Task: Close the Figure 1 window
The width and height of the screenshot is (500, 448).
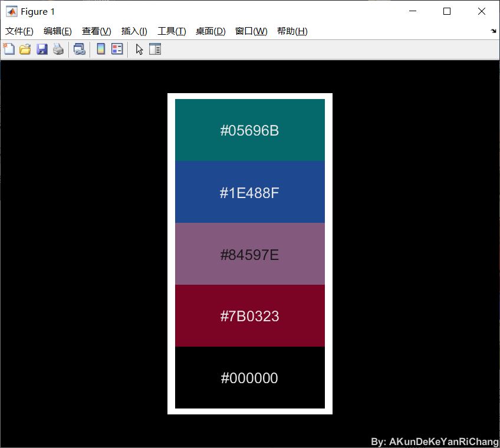Action: (482, 11)
